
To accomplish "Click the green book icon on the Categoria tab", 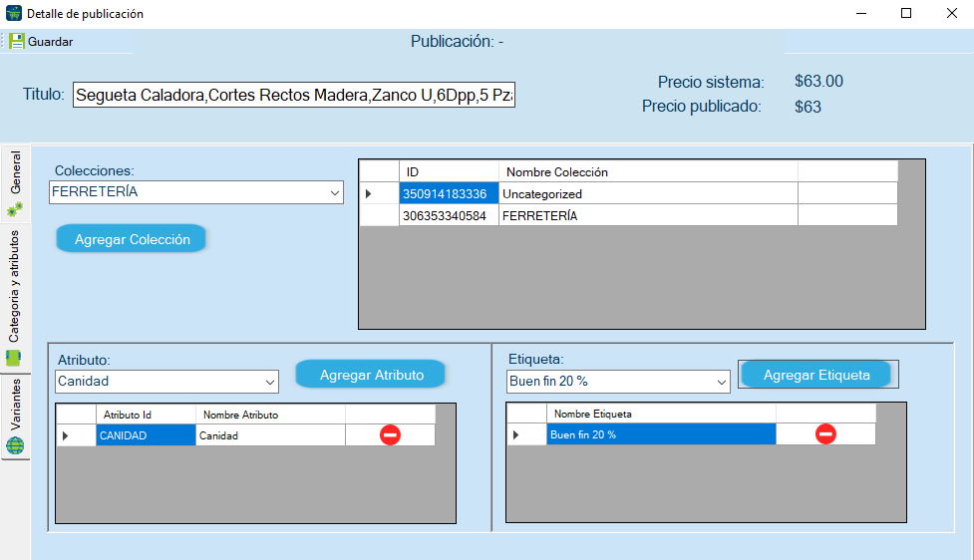I will tap(14, 358).
